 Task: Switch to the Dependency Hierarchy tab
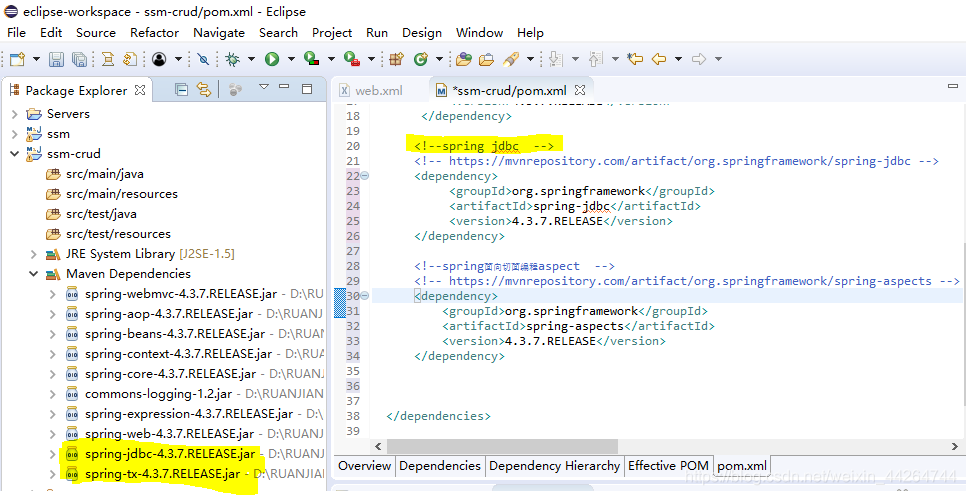pyautogui.click(x=554, y=465)
